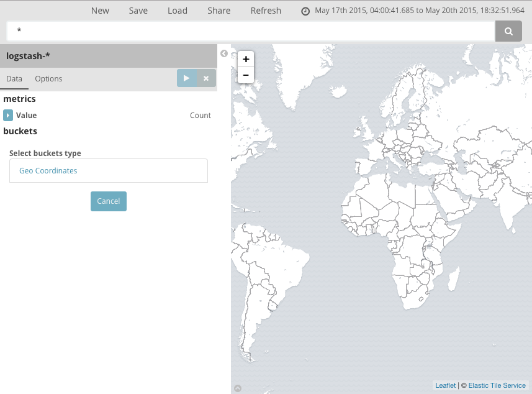The width and height of the screenshot is (532, 394).
Task: Zoom out on the map
Action: point(245,75)
